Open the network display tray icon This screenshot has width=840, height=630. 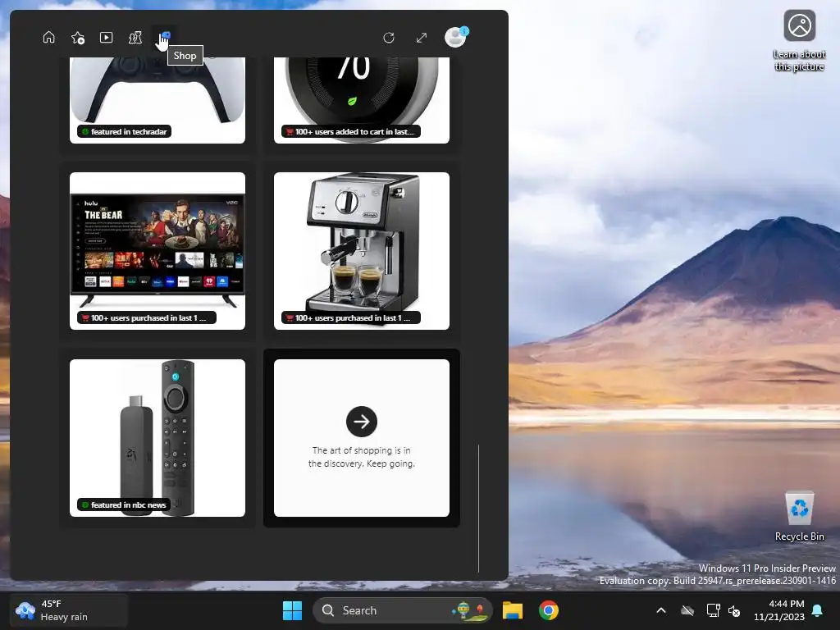point(713,610)
